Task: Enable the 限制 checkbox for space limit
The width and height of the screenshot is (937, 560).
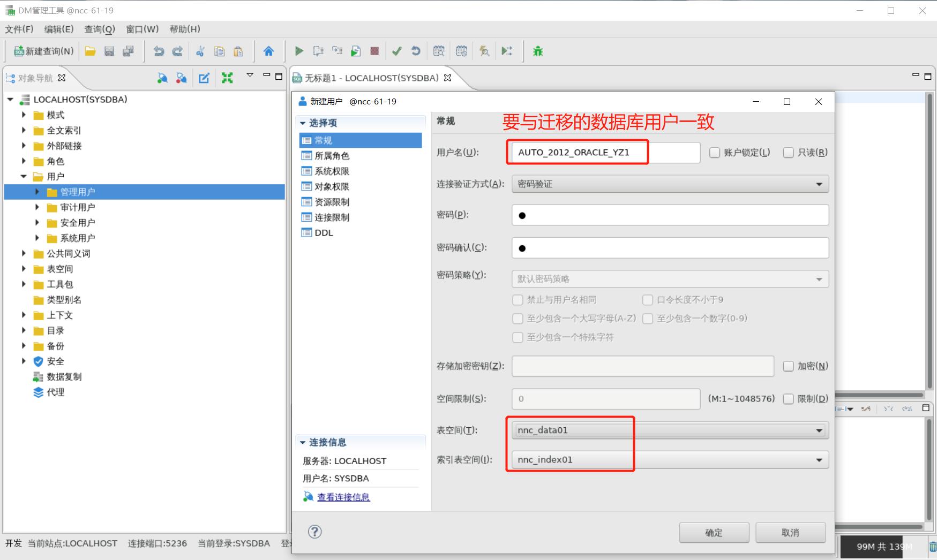Action: point(788,399)
